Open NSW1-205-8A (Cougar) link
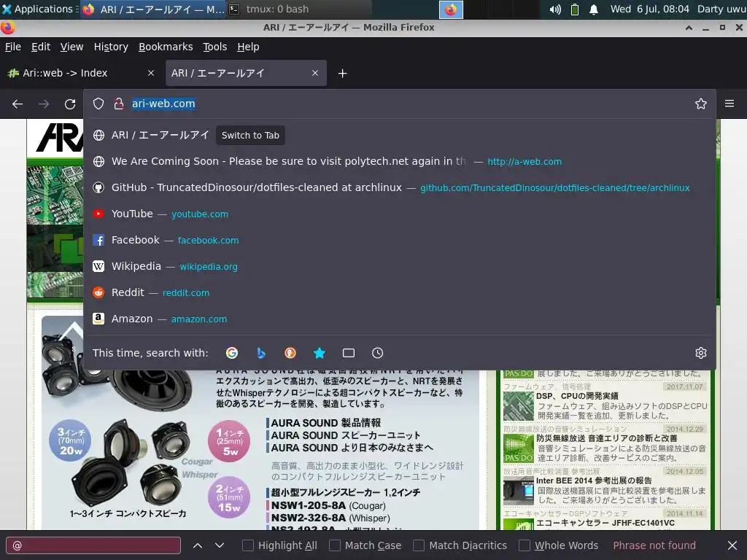 [328, 506]
